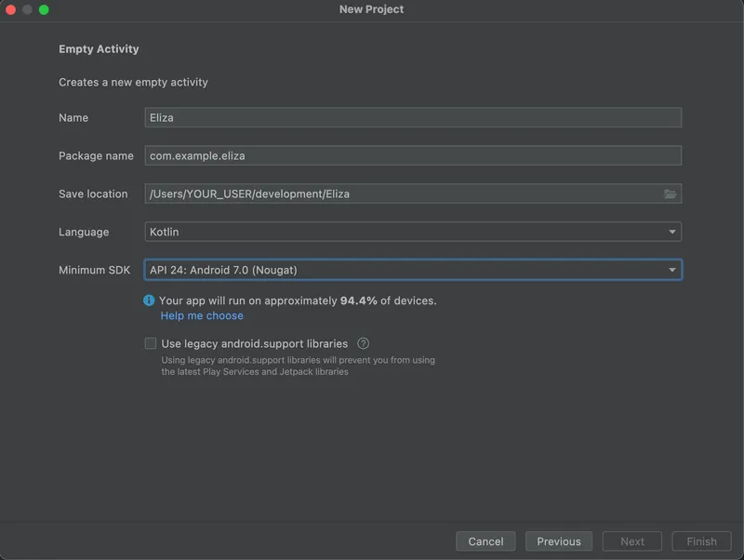Expand the Minimum SDK dropdown
Screen dimensions: 744x560
(413, 270)
